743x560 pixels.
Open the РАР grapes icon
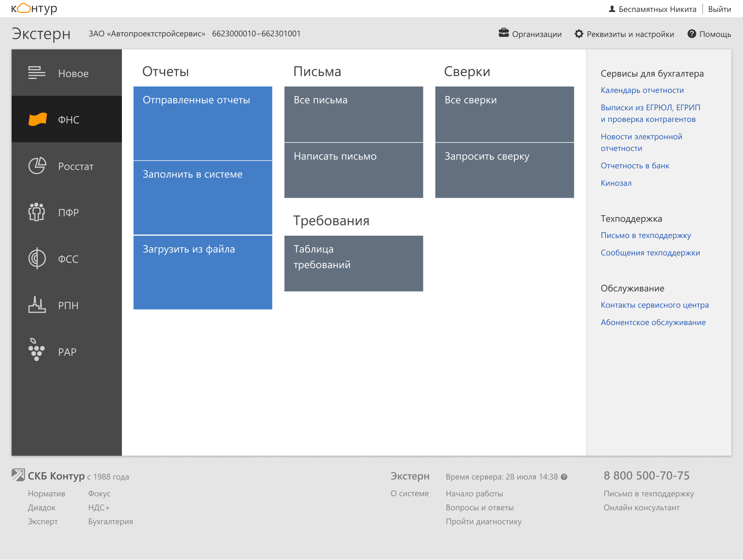(36, 350)
